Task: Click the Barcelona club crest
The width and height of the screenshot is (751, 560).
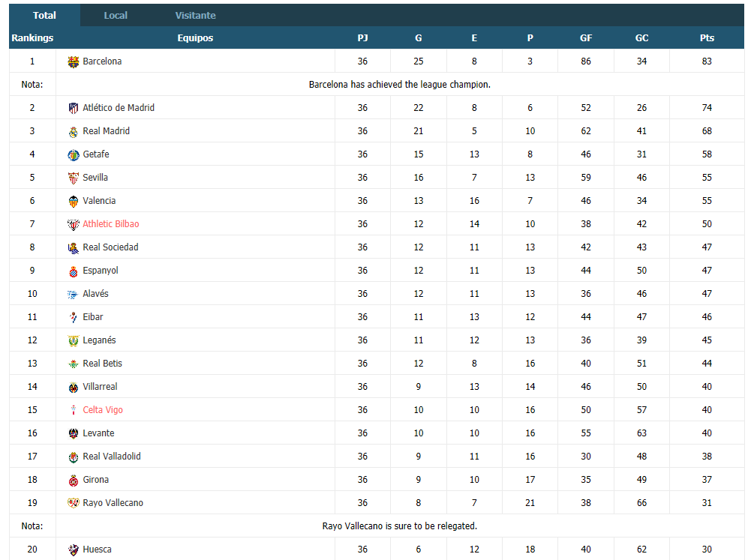Action: (74, 61)
